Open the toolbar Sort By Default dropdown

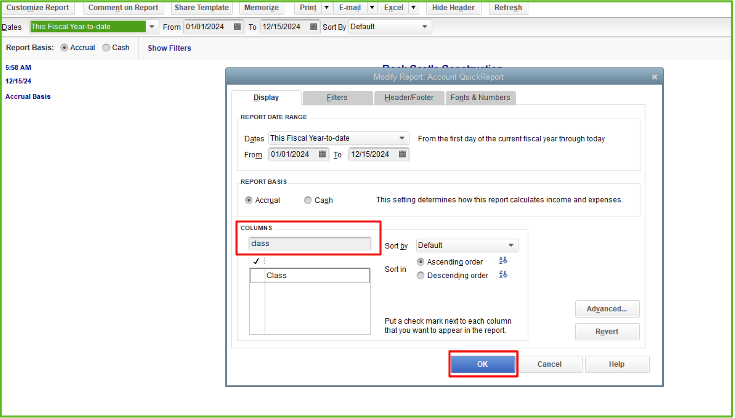point(425,27)
